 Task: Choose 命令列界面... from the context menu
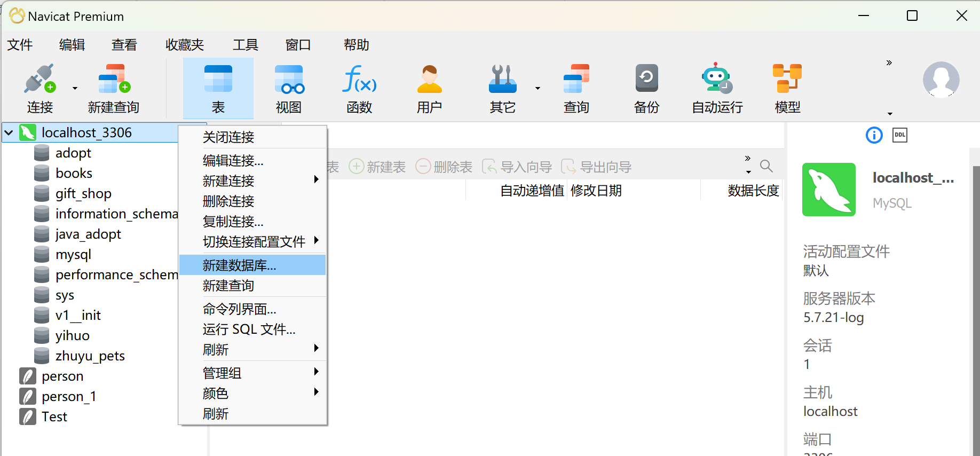pyautogui.click(x=252, y=309)
